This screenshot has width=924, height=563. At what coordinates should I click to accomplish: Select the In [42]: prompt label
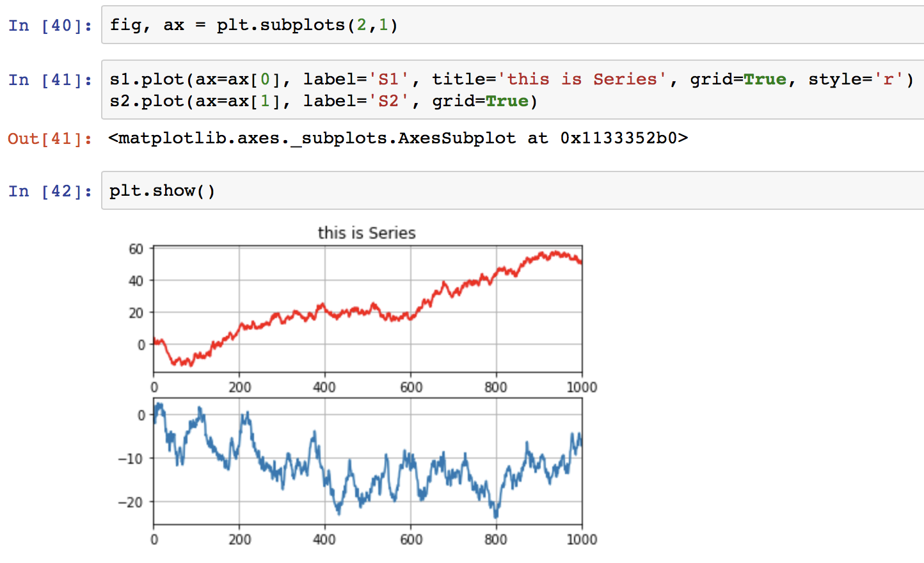point(51,191)
